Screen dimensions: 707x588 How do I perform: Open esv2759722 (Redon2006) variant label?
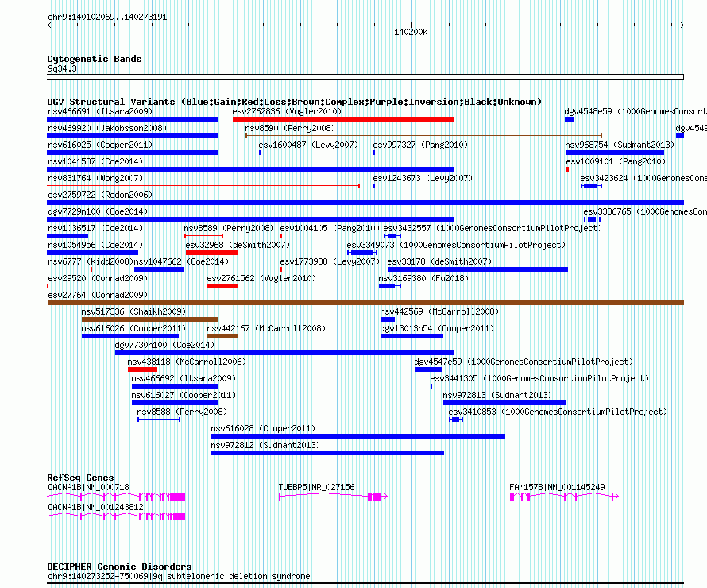click(x=100, y=195)
